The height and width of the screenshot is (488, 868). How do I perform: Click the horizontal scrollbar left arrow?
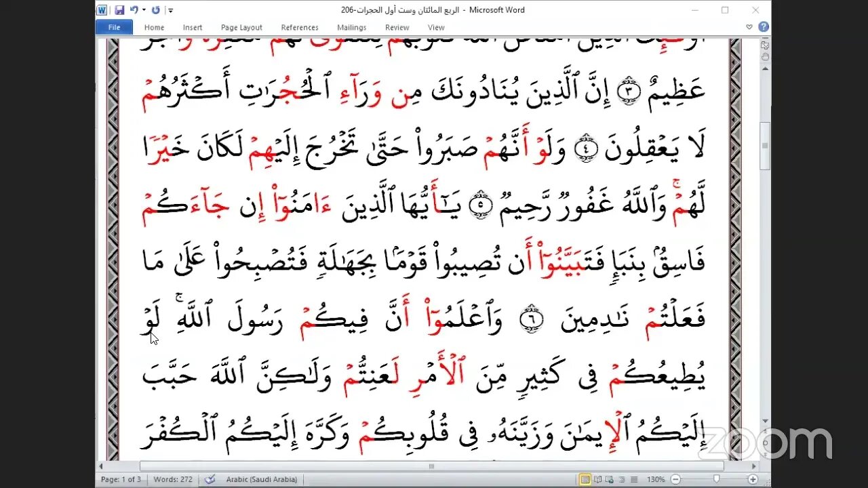click(102, 466)
